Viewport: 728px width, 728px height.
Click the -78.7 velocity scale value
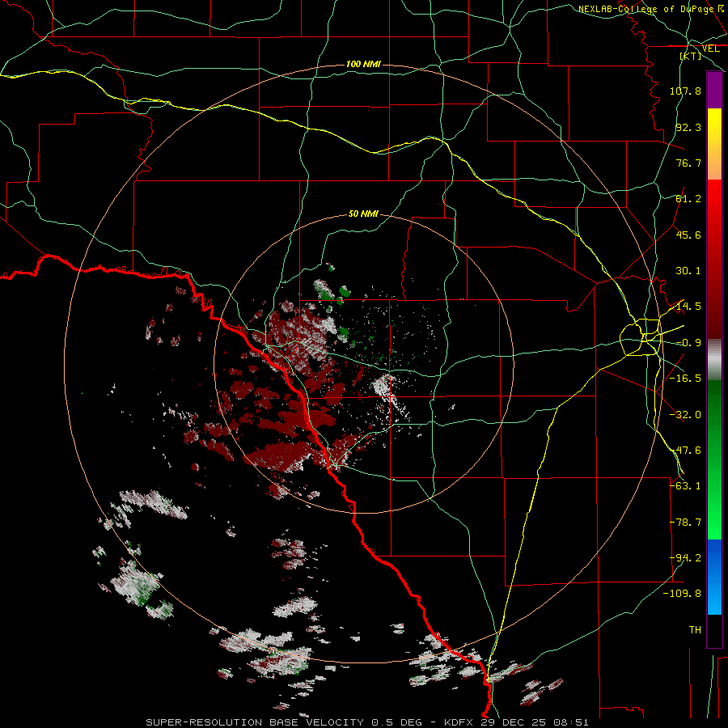click(685, 523)
